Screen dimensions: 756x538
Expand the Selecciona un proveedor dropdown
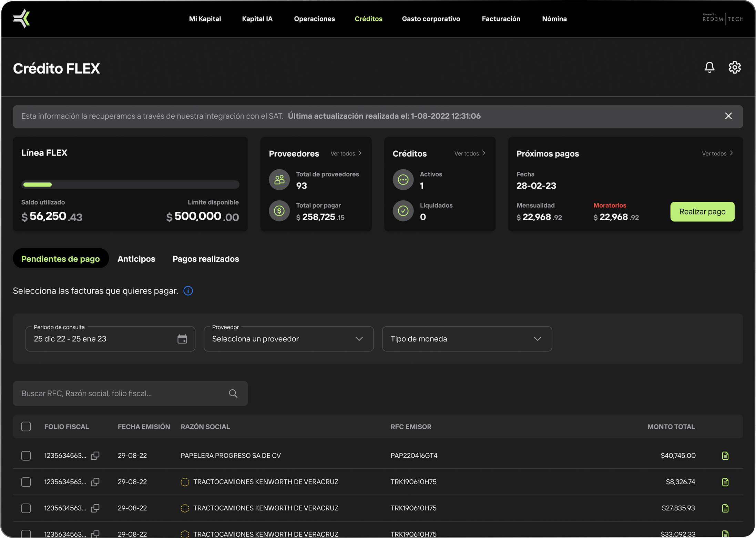point(288,339)
